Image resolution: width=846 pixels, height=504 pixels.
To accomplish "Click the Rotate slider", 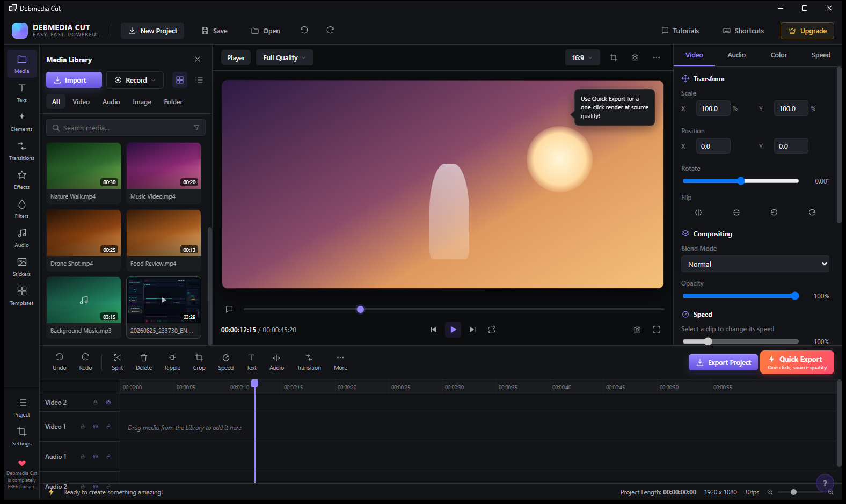I will [x=741, y=181].
